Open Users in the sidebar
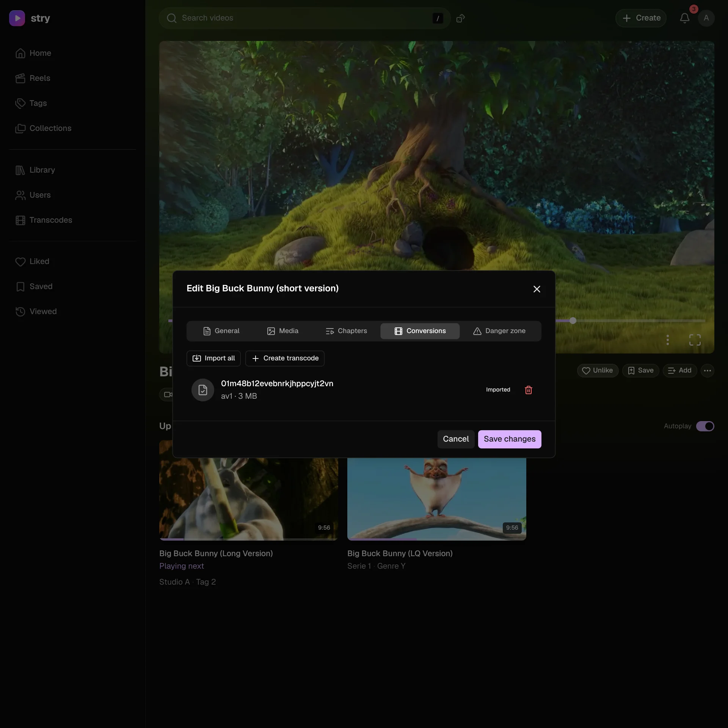This screenshot has width=728, height=728. [72, 195]
